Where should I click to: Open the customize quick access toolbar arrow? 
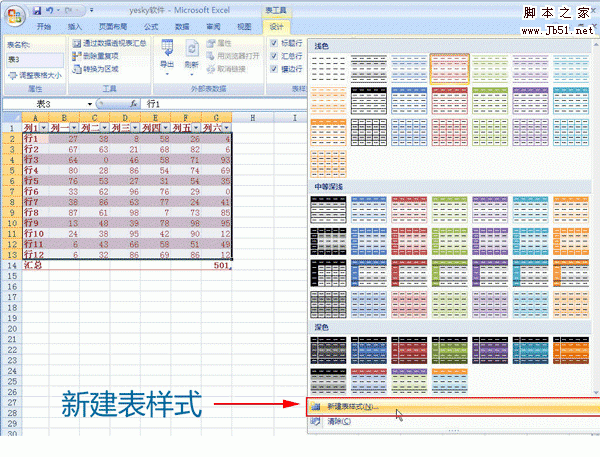click(92, 10)
